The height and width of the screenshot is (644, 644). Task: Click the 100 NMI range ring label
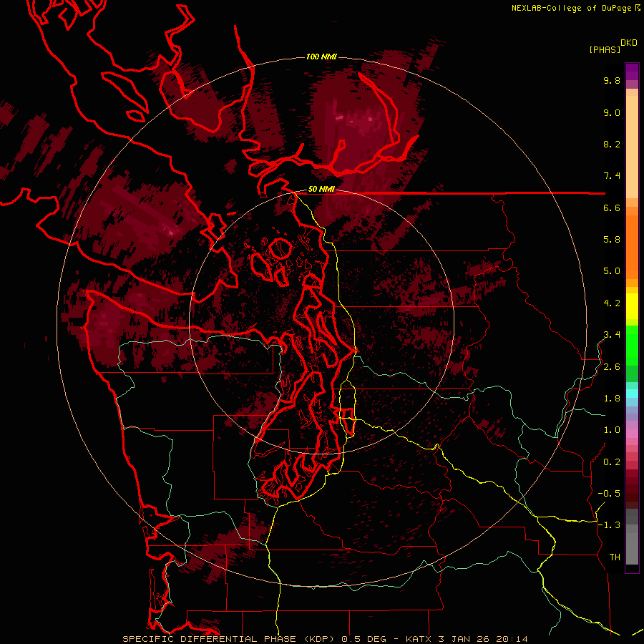point(321,57)
